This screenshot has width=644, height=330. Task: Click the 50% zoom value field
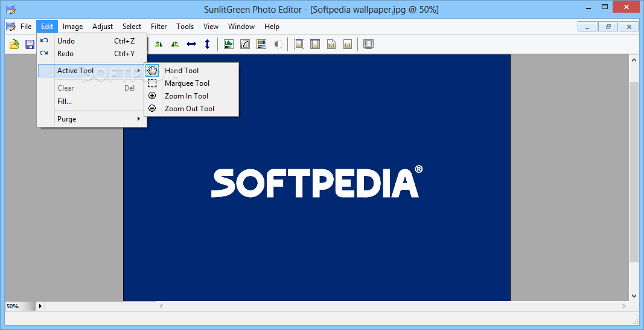(20, 306)
